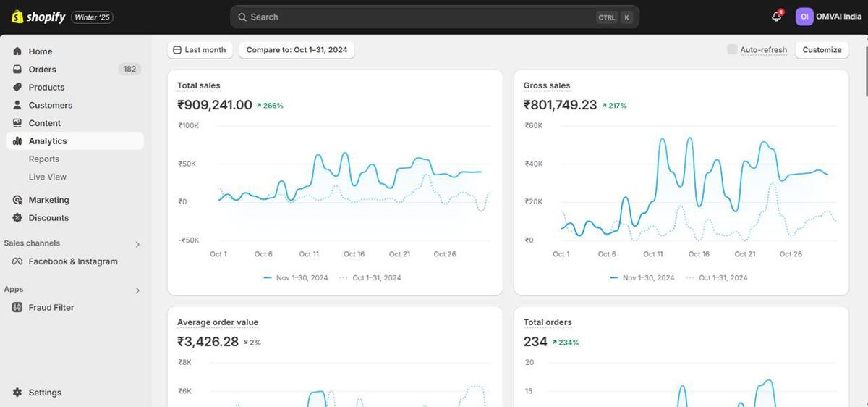Expand the Apps section chevron
The width and height of the screenshot is (868, 407).
[137, 290]
